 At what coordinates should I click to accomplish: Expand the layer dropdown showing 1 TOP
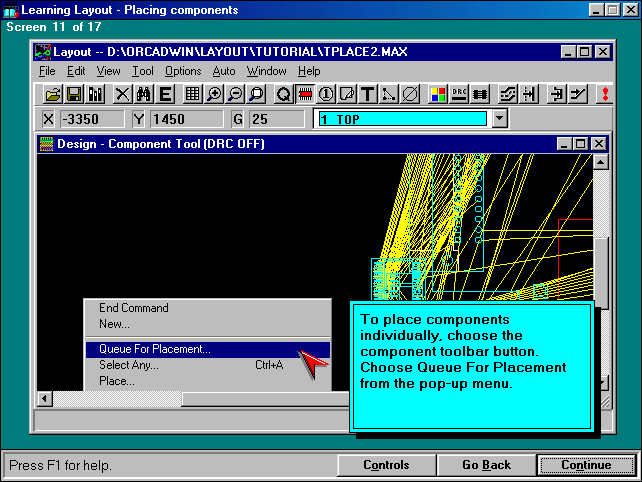point(500,119)
